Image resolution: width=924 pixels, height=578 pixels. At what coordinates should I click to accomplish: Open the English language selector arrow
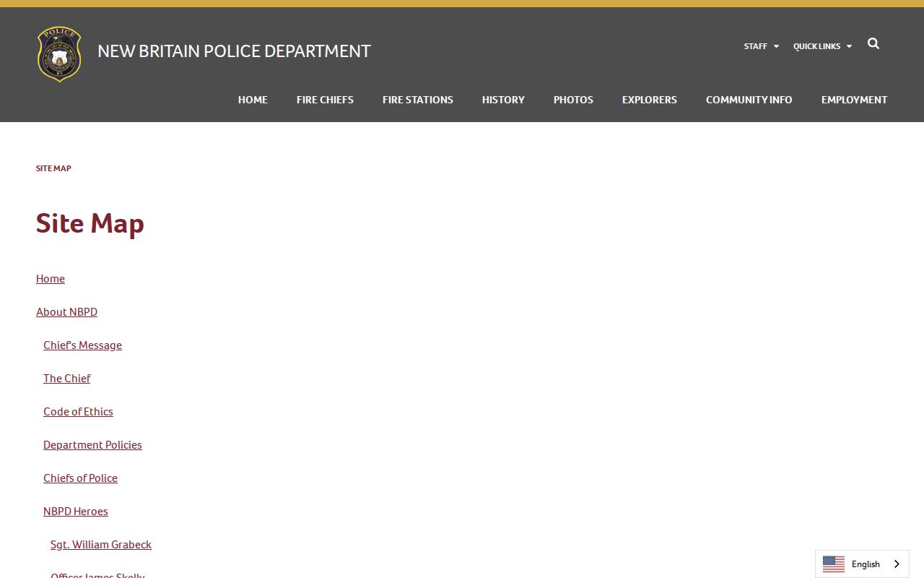(897, 564)
